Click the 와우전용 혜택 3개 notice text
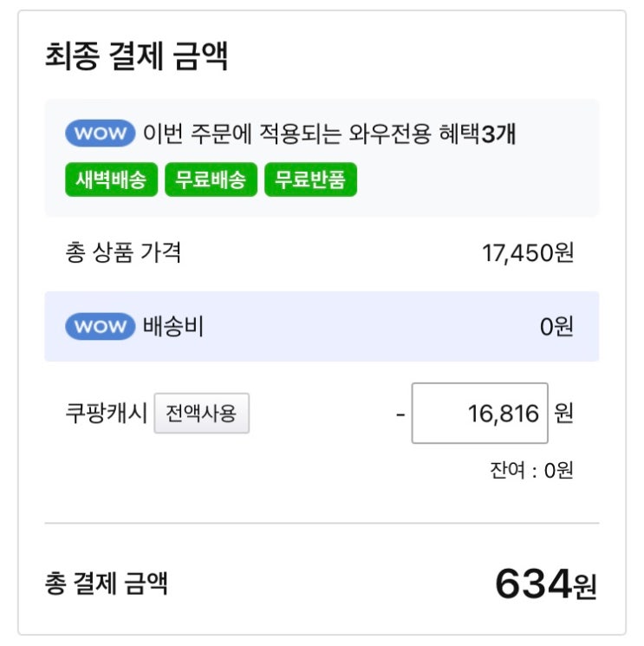 coord(329,134)
